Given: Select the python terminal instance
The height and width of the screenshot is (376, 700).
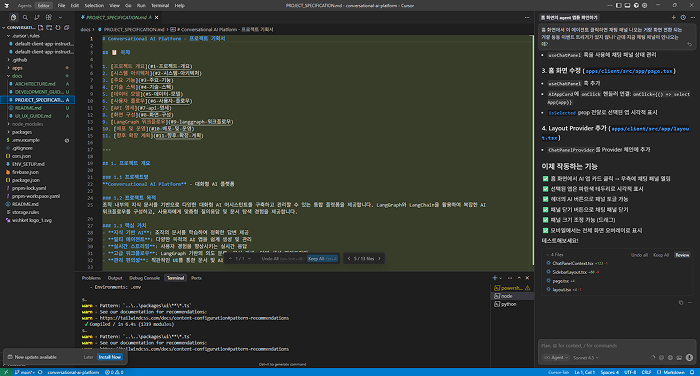Looking at the screenshot, I should pos(512,304).
